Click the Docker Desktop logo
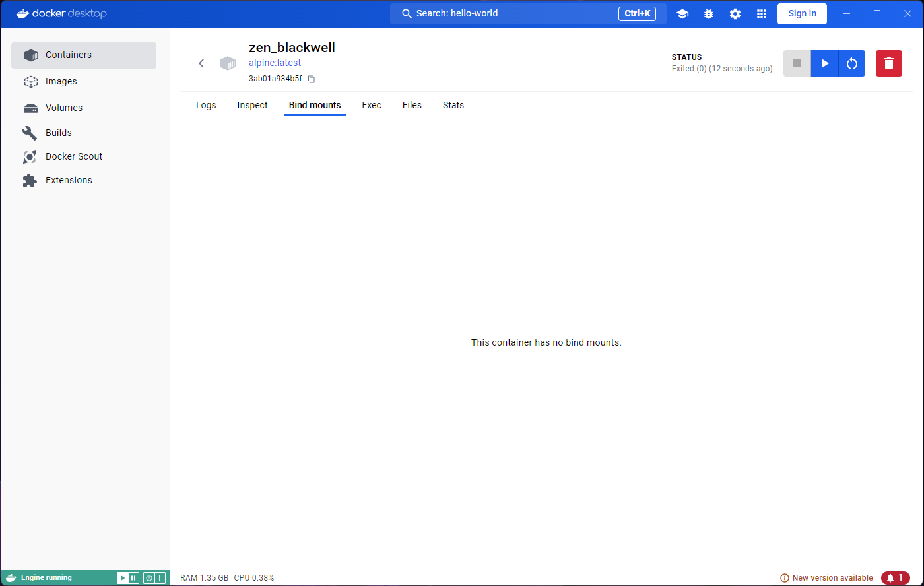Screen dimensions: 924x586 [62, 14]
